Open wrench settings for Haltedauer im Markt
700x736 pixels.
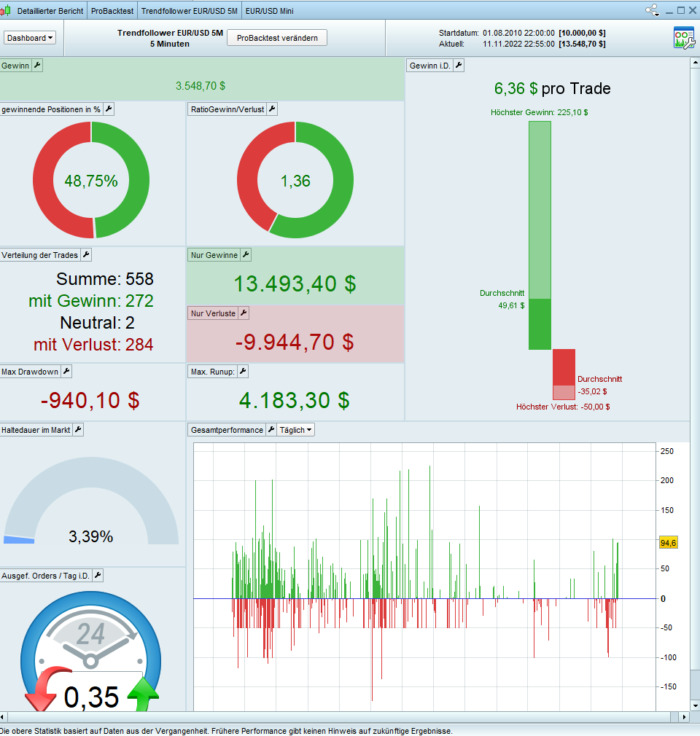78,429
